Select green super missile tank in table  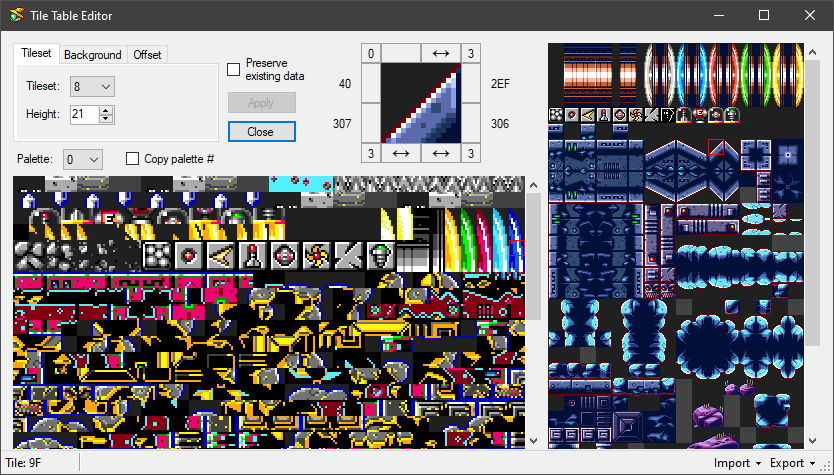click(731, 115)
